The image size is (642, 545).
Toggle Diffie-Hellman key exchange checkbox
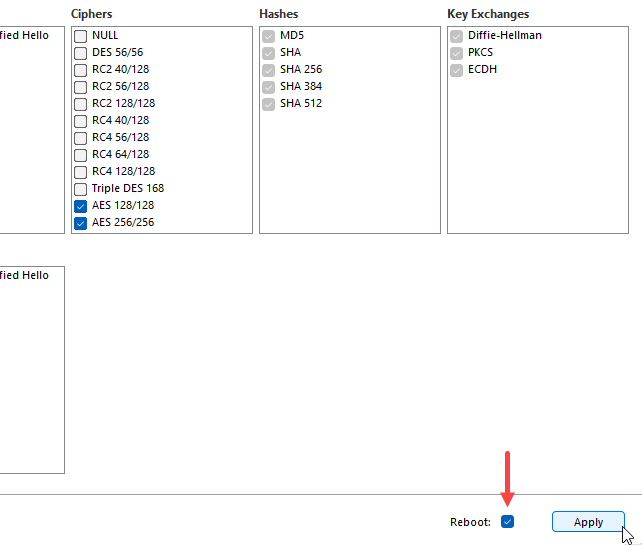pyautogui.click(x=457, y=35)
